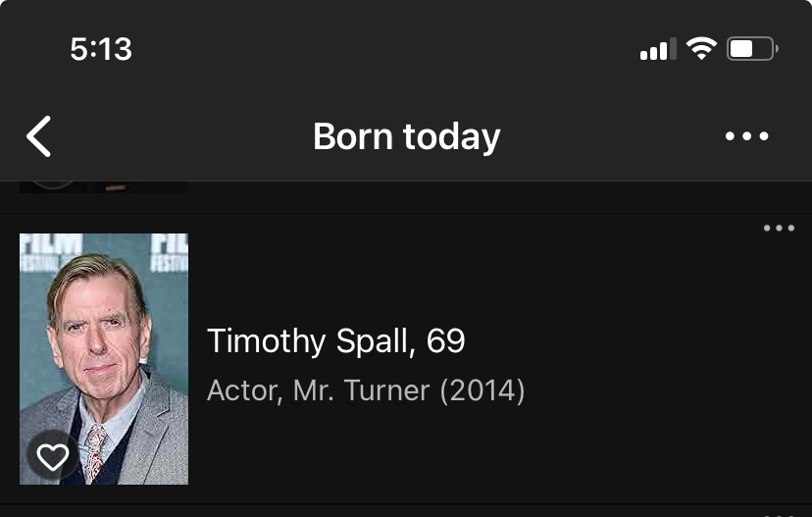Go back using the left chevron
This screenshot has width=812, height=517.
click(38, 136)
